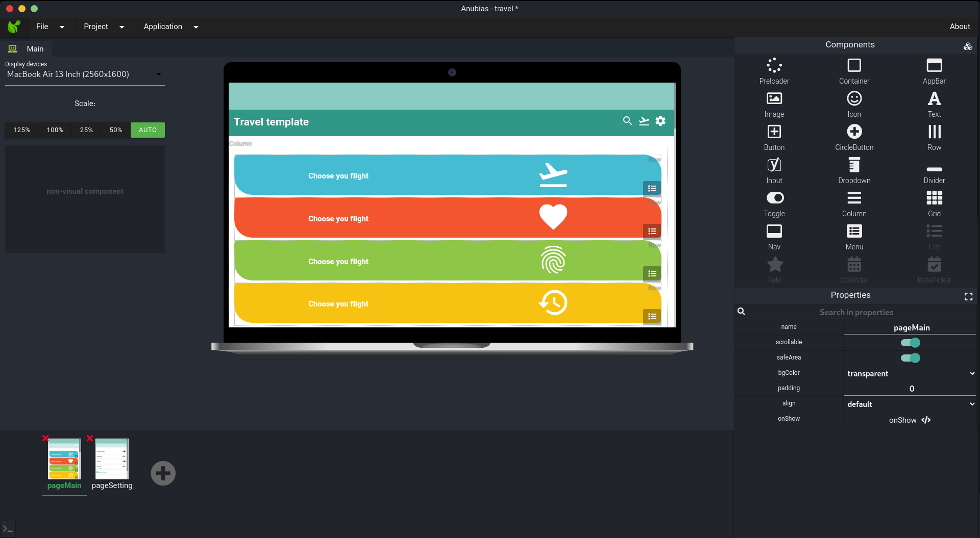This screenshot has width=980, height=538.
Task: Choose the CircleButton component
Action: pyautogui.click(x=854, y=132)
